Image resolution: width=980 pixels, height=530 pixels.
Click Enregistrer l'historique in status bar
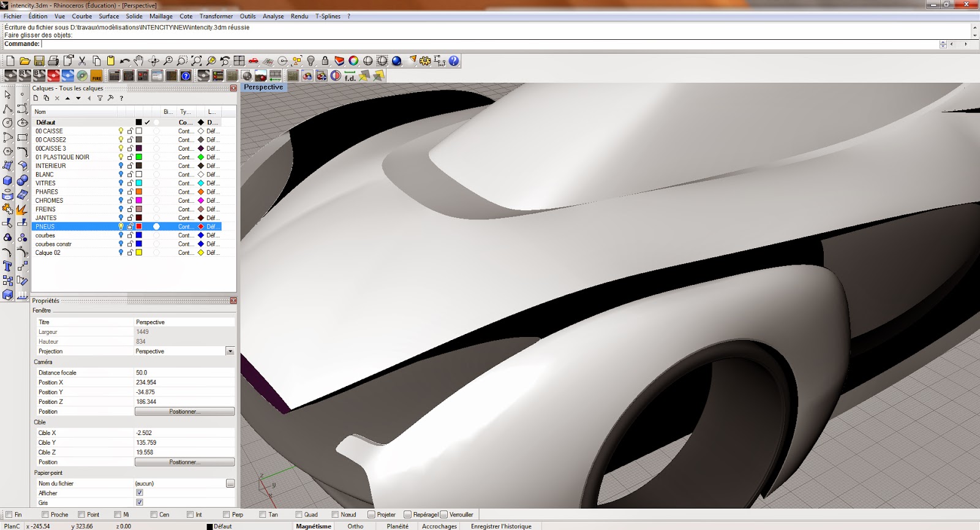click(x=501, y=526)
